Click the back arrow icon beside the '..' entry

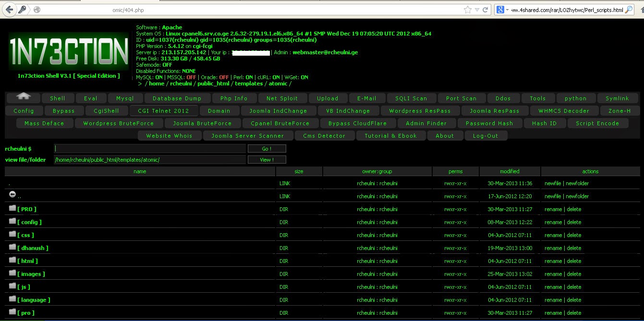tap(12, 194)
